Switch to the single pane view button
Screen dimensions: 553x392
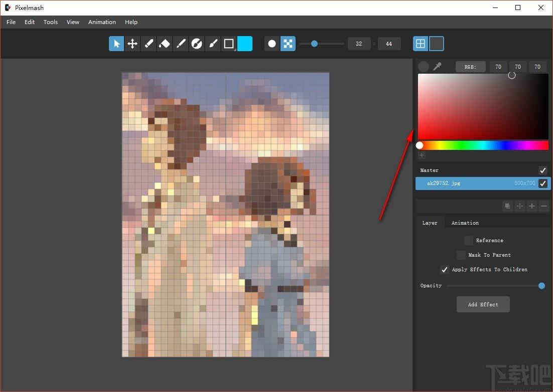[436, 44]
